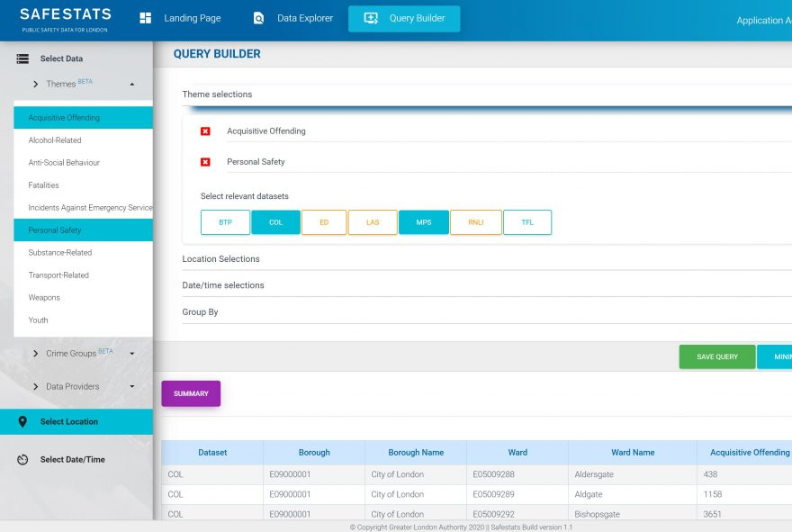This screenshot has height=532, width=792.
Task: Click the Query Builder icon
Action: tap(371, 18)
